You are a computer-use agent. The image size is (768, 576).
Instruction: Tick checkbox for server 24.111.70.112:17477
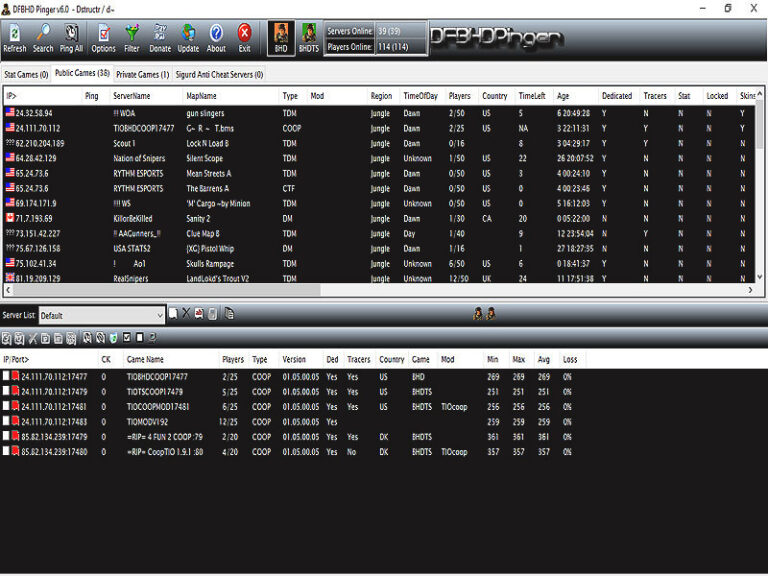coord(6,377)
